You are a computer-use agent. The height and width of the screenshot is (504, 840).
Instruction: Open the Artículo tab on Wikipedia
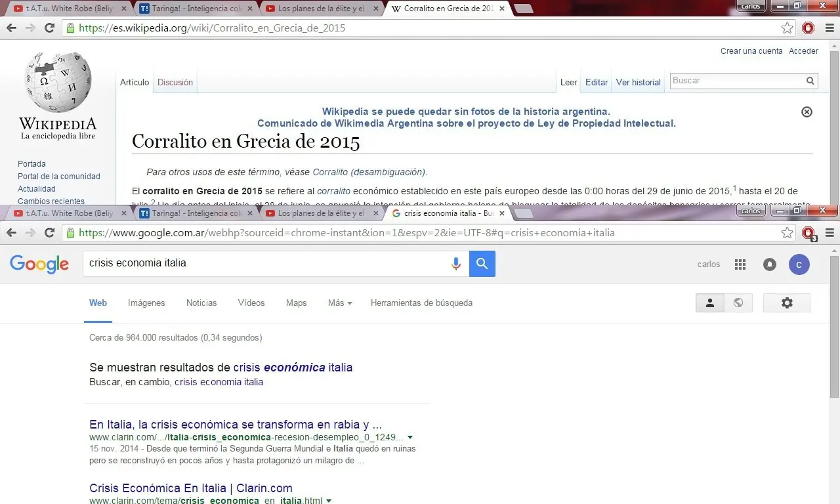coord(135,82)
